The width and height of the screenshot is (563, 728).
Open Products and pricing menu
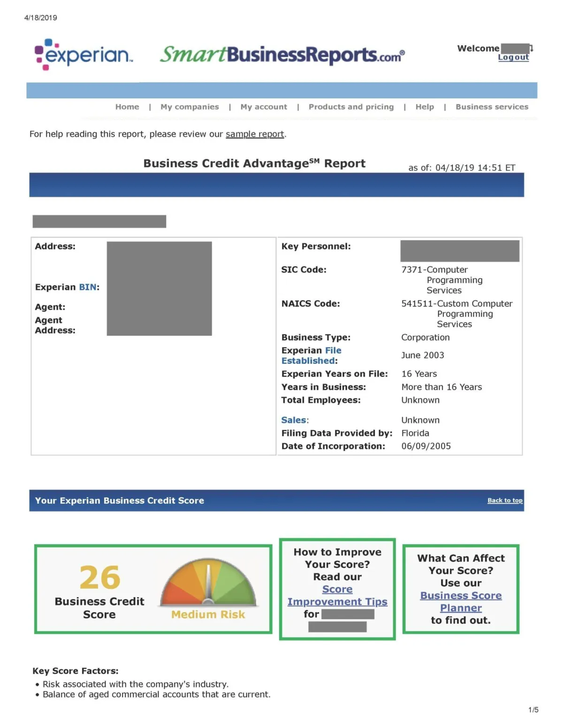tap(351, 107)
